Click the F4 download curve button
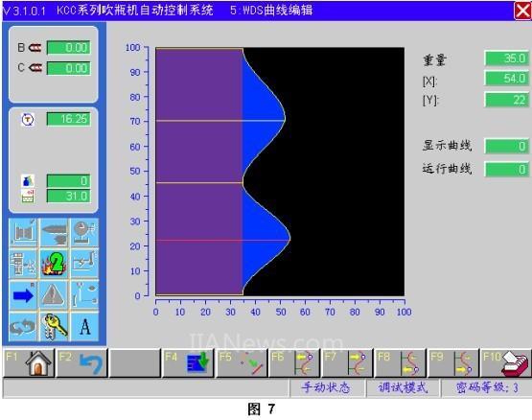 pyautogui.click(x=188, y=363)
